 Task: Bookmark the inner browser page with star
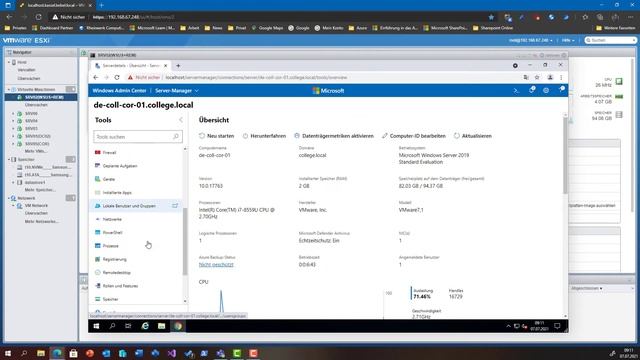pos(537,78)
